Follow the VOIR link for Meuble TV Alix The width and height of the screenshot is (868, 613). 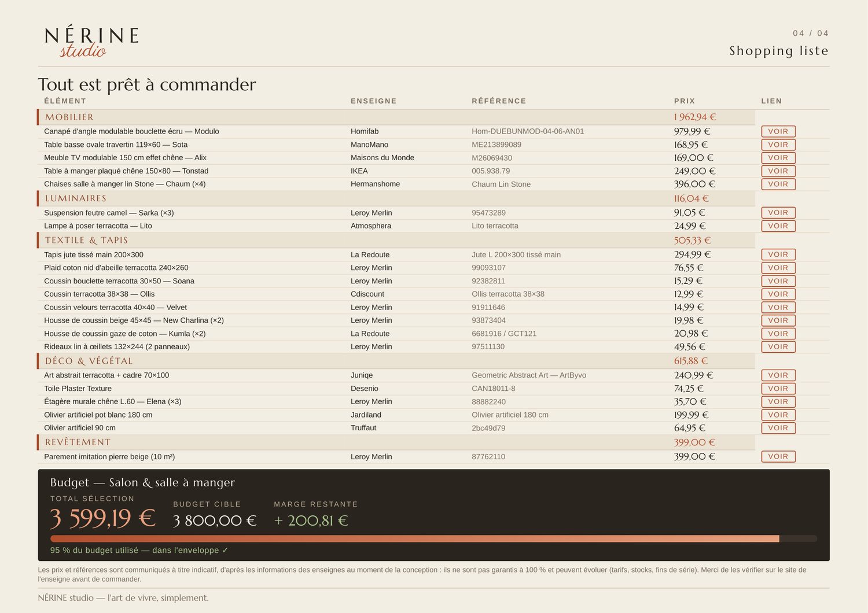pyautogui.click(x=778, y=158)
